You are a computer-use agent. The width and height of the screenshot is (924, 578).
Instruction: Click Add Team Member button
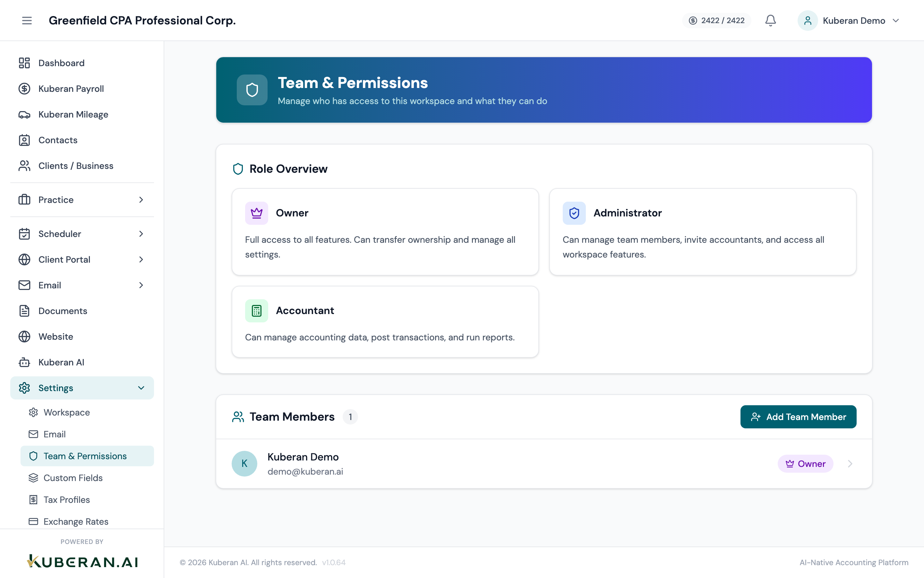tap(798, 417)
